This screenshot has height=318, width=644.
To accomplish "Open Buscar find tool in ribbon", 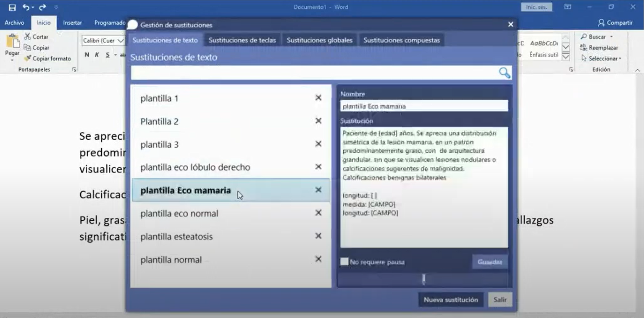I will tap(594, 36).
